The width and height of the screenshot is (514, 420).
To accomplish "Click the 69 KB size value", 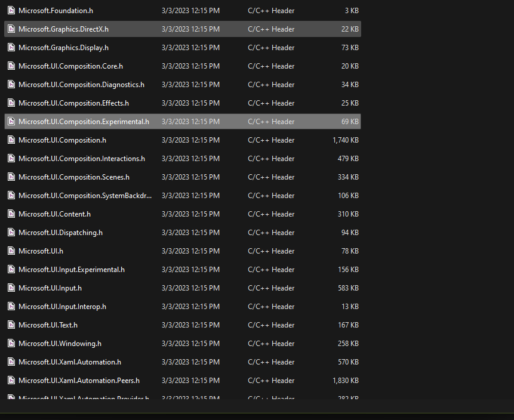I will (x=350, y=122).
